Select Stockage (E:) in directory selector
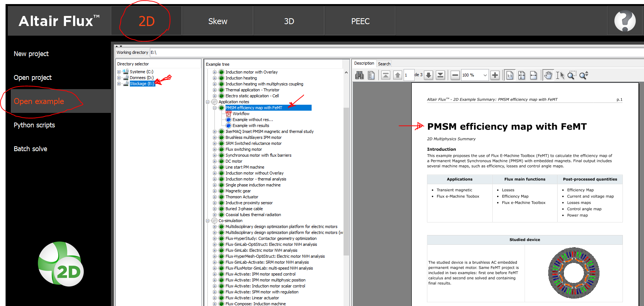 coord(142,84)
